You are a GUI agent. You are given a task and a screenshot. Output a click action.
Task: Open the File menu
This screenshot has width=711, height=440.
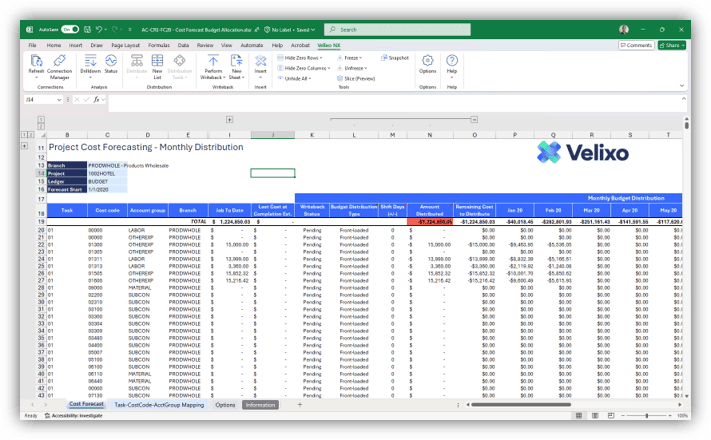pyautogui.click(x=33, y=45)
